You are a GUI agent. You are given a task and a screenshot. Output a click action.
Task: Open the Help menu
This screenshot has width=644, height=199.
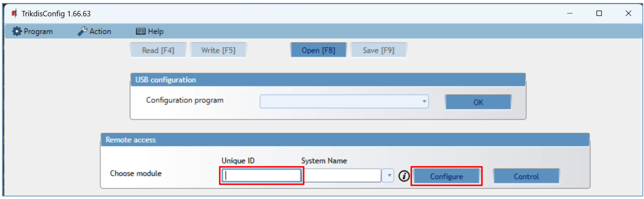[x=150, y=32]
